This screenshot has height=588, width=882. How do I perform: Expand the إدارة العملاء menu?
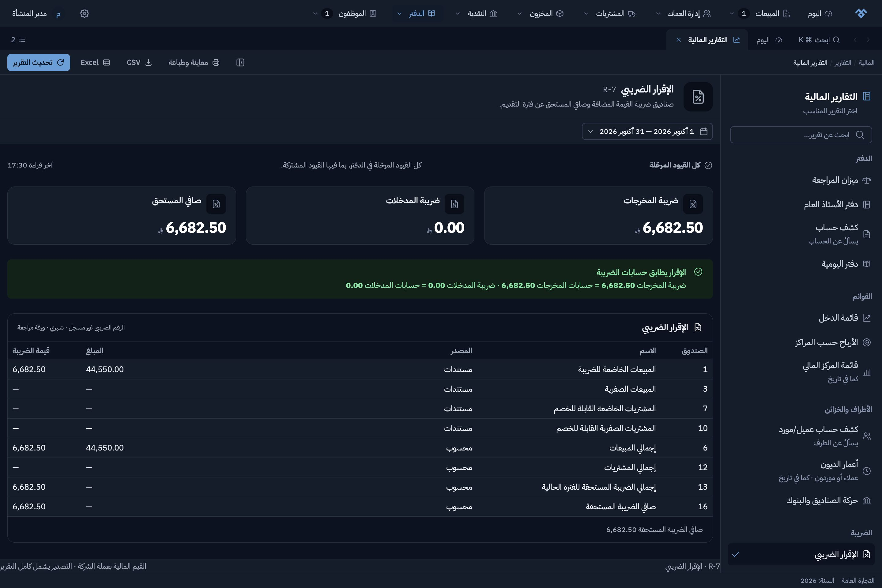click(x=683, y=13)
